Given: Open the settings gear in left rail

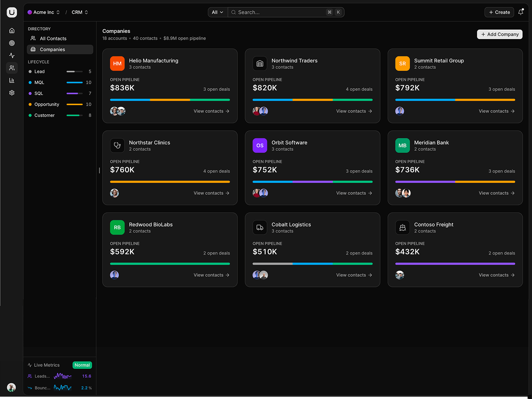Looking at the screenshot, I should 12,93.
